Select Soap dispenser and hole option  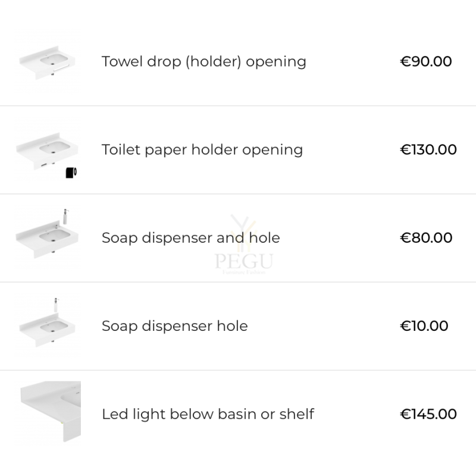pyautogui.click(x=190, y=237)
